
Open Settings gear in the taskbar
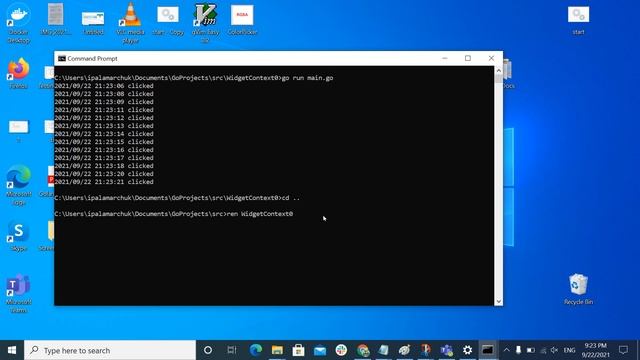pos(467,350)
